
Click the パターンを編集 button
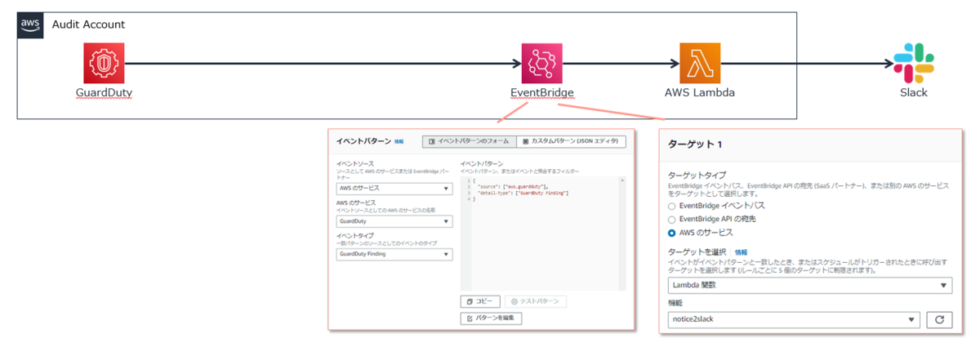click(491, 318)
